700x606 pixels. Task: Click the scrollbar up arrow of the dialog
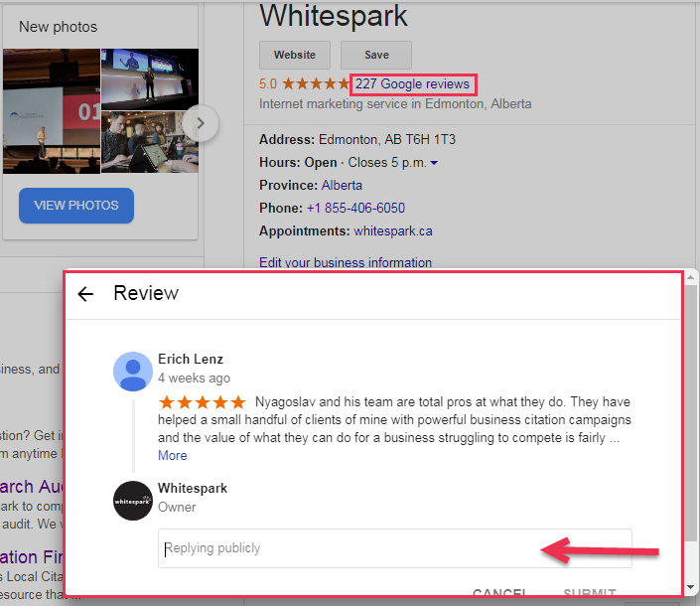pos(691,278)
